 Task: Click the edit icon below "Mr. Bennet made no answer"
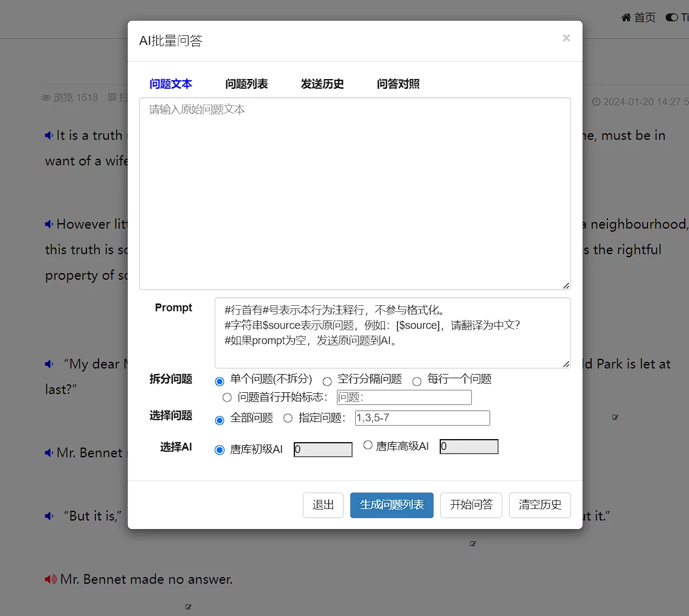click(189, 606)
